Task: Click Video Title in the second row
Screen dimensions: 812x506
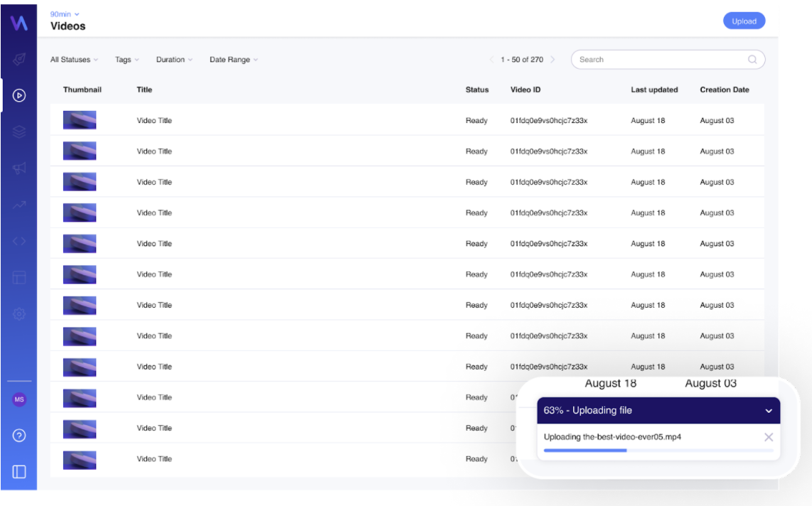Action: click(x=154, y=151)
